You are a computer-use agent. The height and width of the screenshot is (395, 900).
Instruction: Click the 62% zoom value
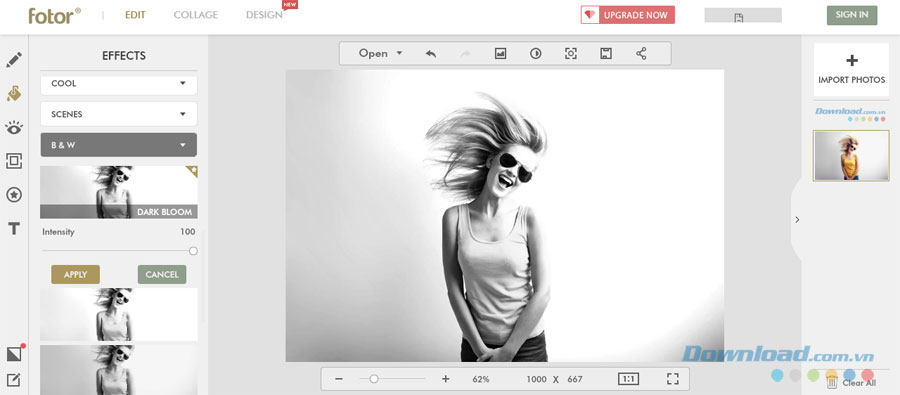(x=481, y=379)
